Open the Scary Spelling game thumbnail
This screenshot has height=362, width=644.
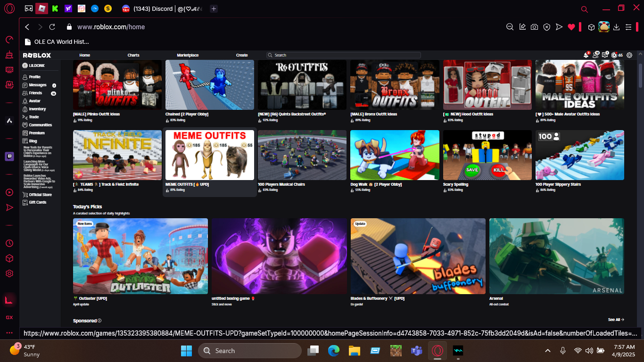[x=487, y=155]
